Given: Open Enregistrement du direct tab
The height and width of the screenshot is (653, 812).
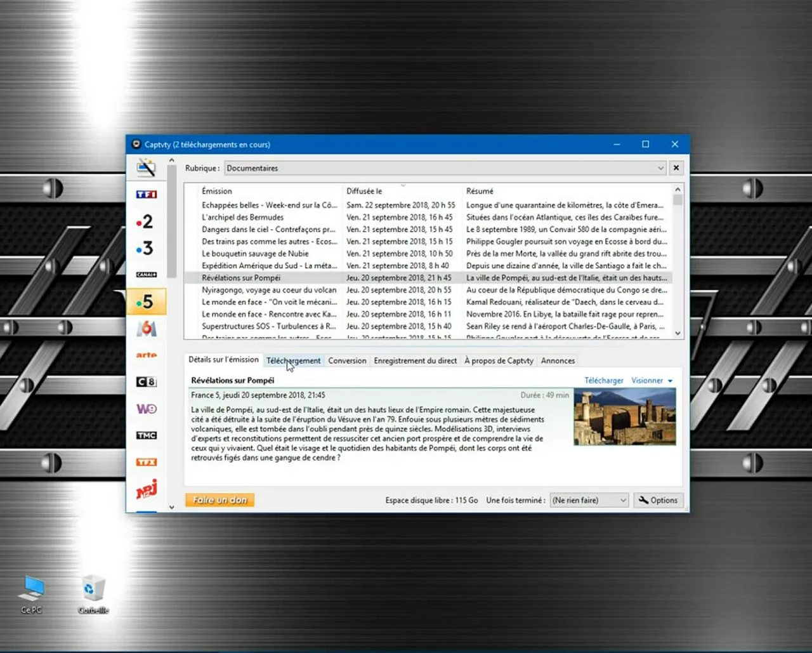Looking at the screenshot, I should click(x=415, y=360).
